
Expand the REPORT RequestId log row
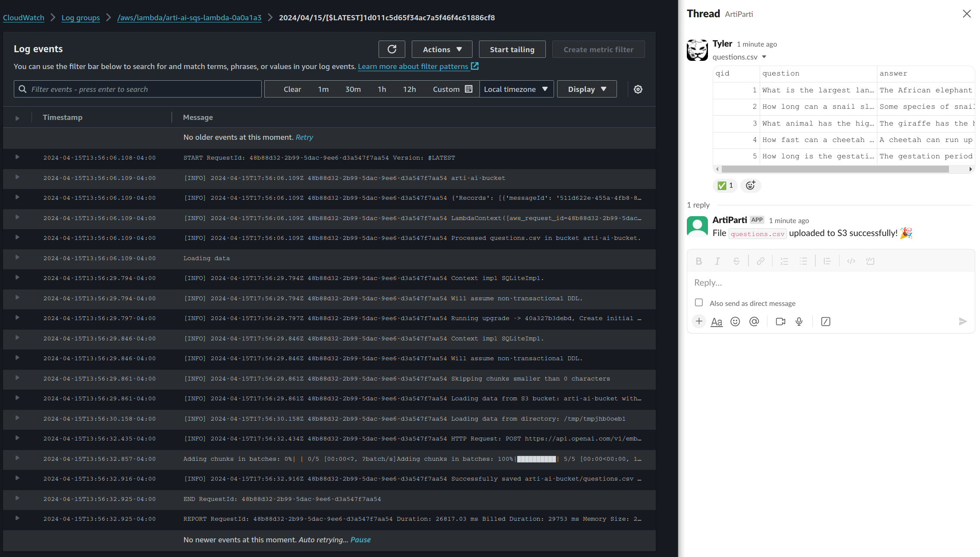coord(17,518)
